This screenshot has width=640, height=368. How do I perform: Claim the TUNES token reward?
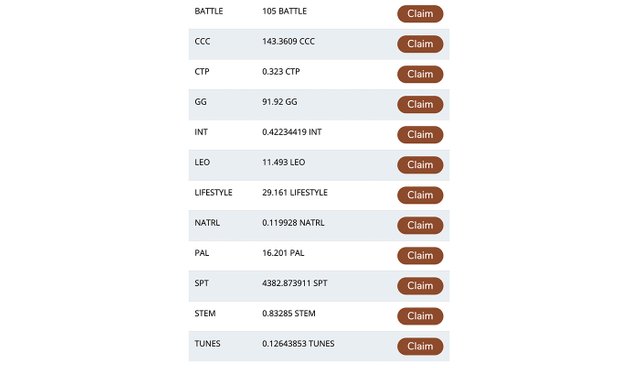coord(420,346)
